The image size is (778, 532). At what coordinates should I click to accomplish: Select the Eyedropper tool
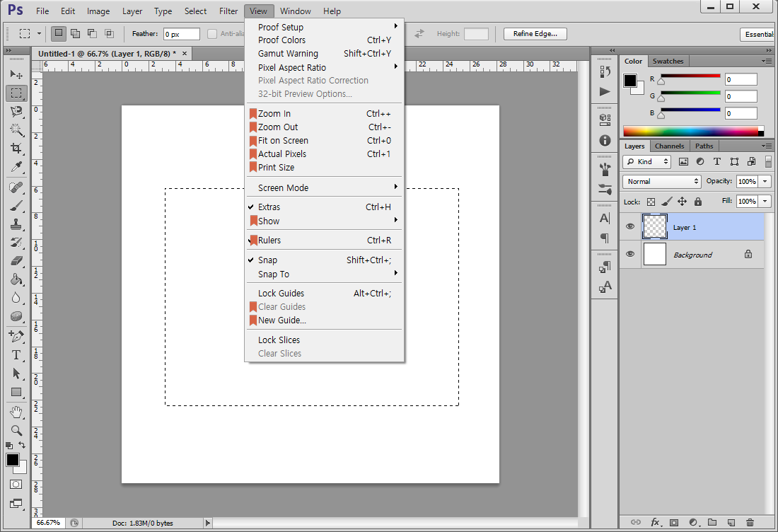click(x=16, y=167)
